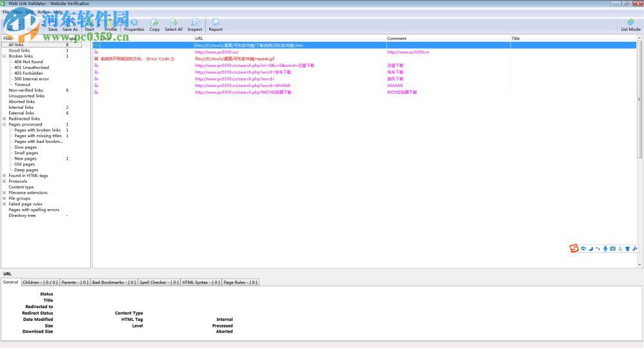The image size is (644, 348).
Task: Switch to the HTML Syntax tab
Action: (x=201, y=282)
